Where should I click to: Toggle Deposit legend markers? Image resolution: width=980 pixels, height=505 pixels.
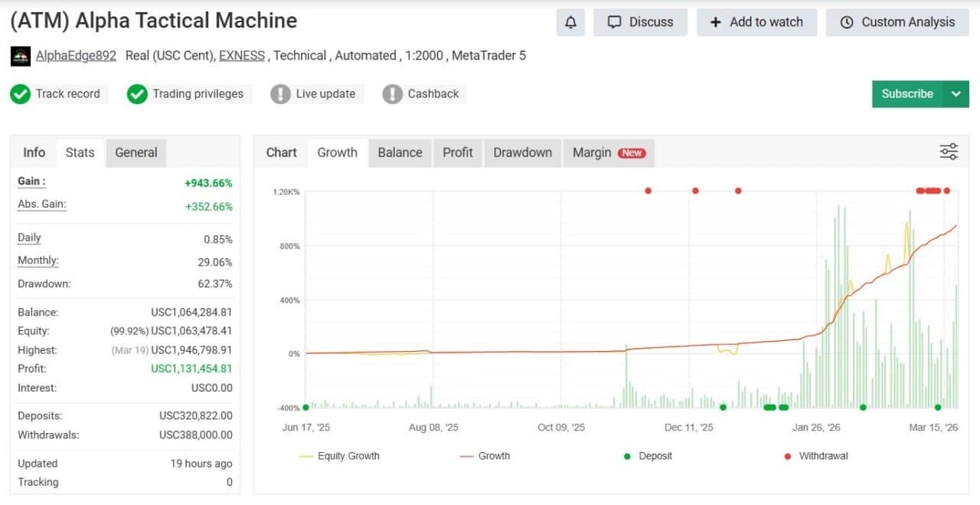click(647, 456)
